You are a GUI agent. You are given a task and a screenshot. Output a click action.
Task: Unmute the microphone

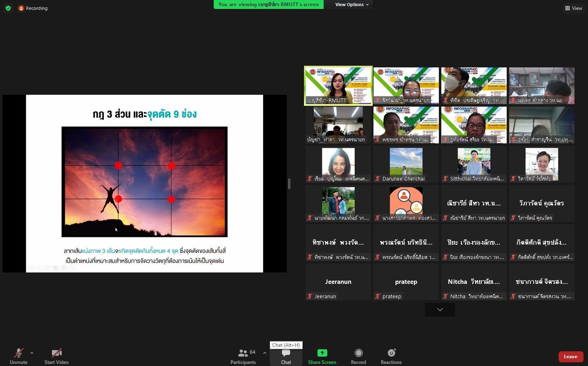[x=18, y=356]
